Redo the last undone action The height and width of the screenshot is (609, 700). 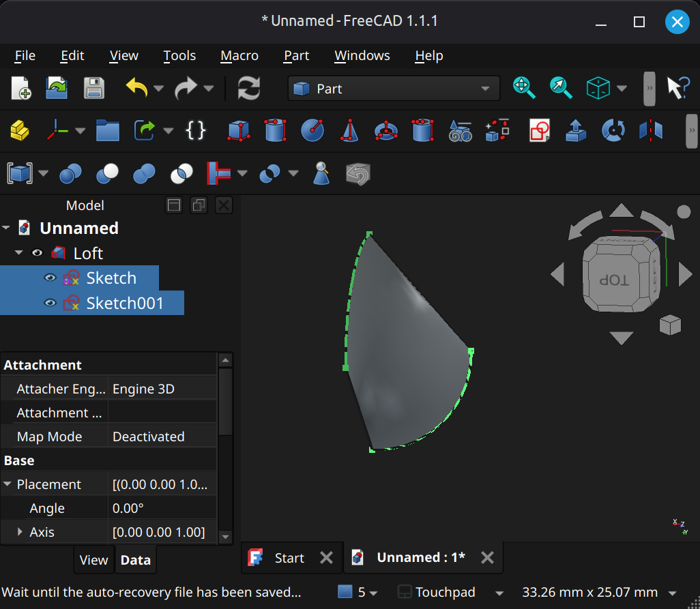pos(186,88)
